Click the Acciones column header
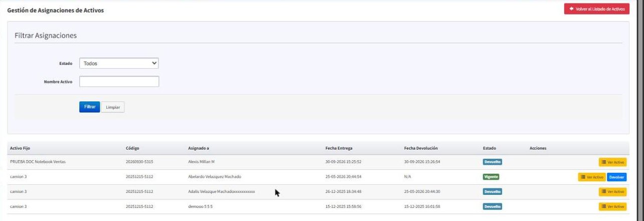The height and width of the screenshot is (221, 644). click(538, 148)
